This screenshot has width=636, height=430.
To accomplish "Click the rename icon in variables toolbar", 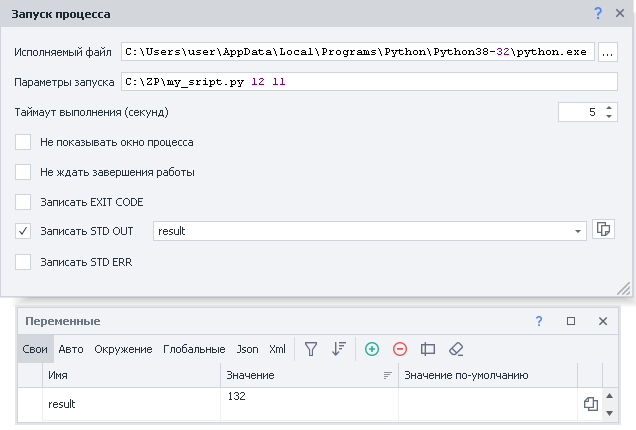I will click(428, 349).
